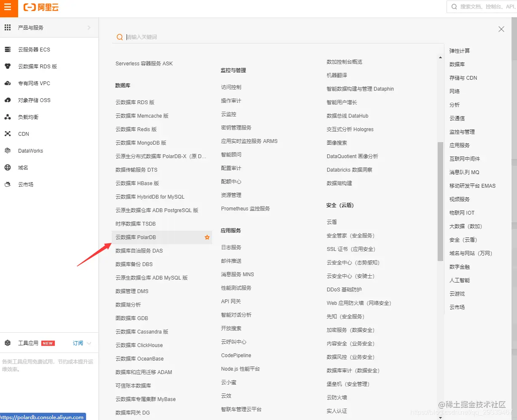Open Web 应用防火墙（网络安全）

pyautogui.click(x=359, y=303)
